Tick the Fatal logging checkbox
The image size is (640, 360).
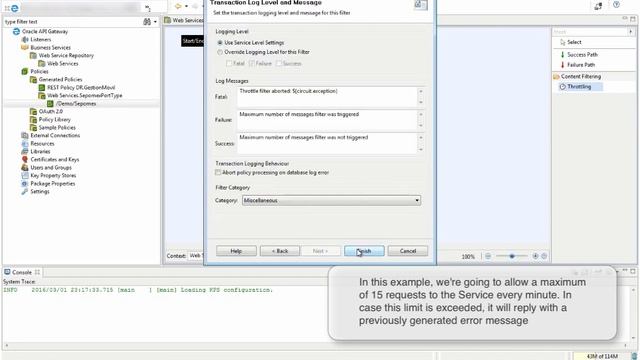coord(229,63)
